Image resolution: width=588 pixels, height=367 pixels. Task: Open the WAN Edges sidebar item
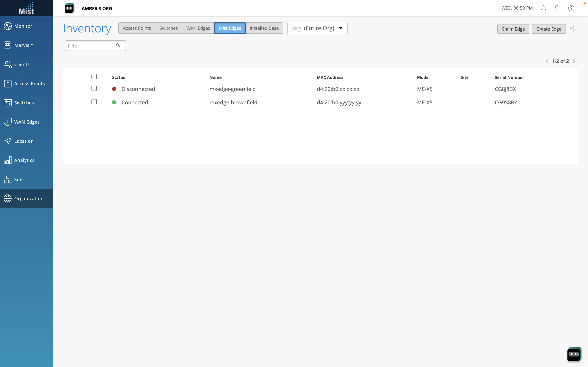27,122
